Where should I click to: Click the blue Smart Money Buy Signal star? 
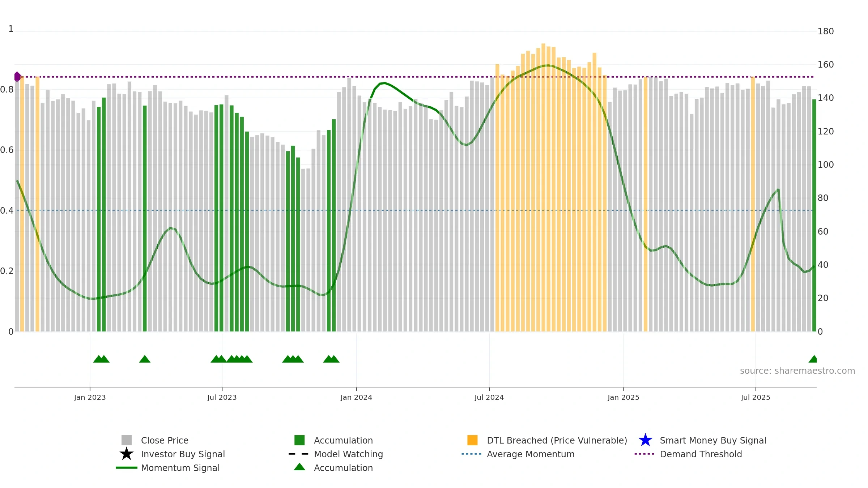pyautogui.click(x=645, y=440)
